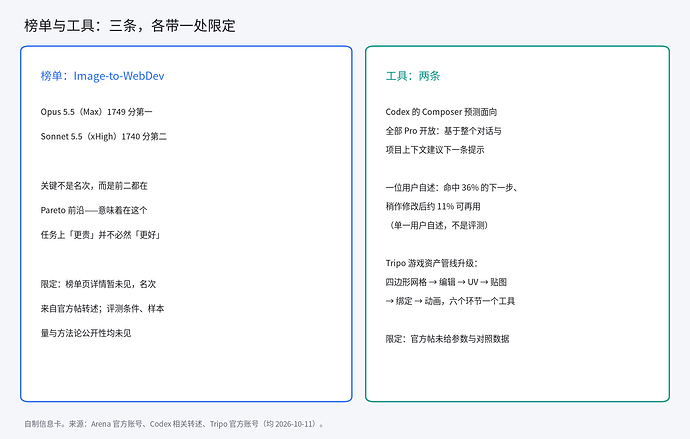The image size is (690, 439).
Task: Select the blue heading 榜单:Image-to-WebDev
Action: coord(103,76)
